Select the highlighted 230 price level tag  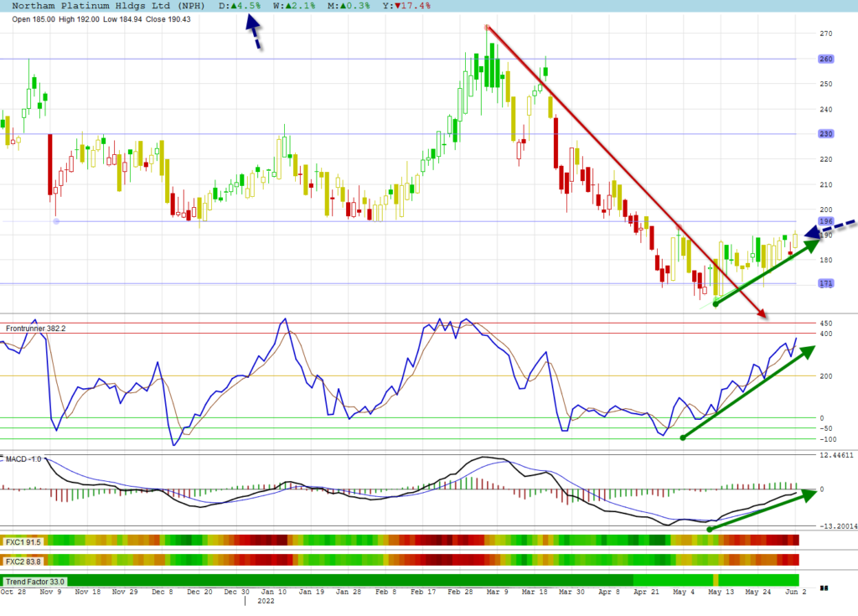pyautogui.click(x=825, y=133)
